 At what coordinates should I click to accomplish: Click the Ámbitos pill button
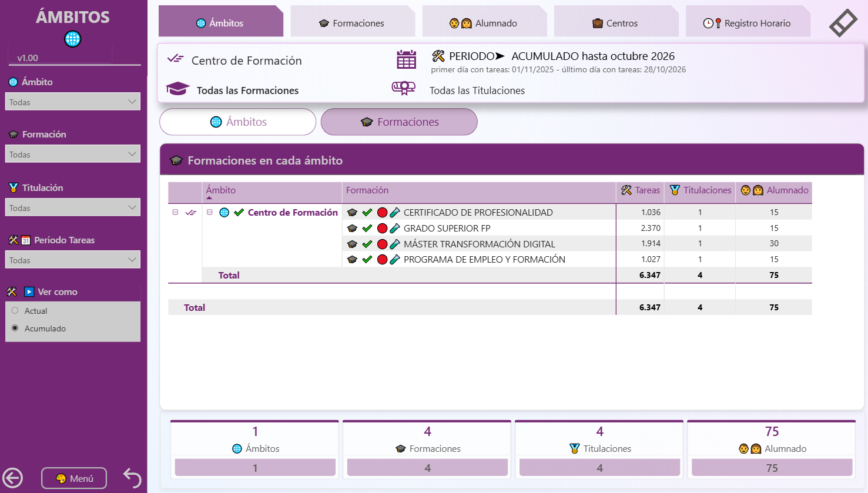[238, 122]
